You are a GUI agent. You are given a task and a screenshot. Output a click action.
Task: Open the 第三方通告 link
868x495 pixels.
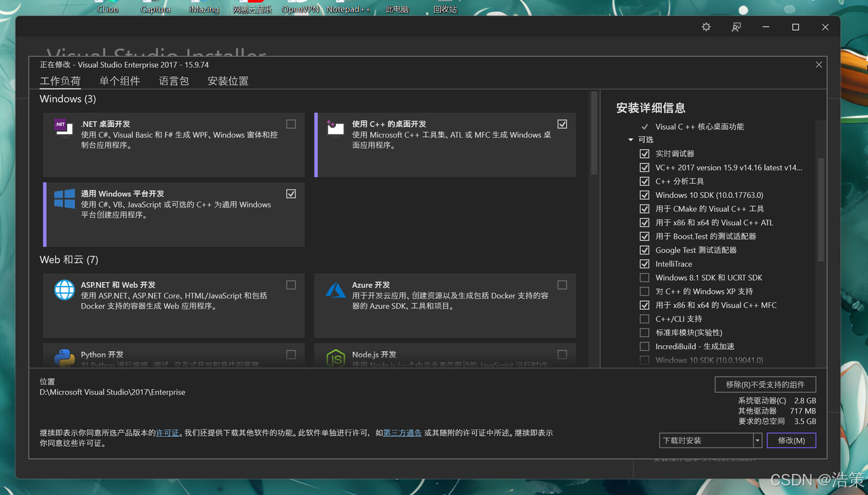(403, 433)
